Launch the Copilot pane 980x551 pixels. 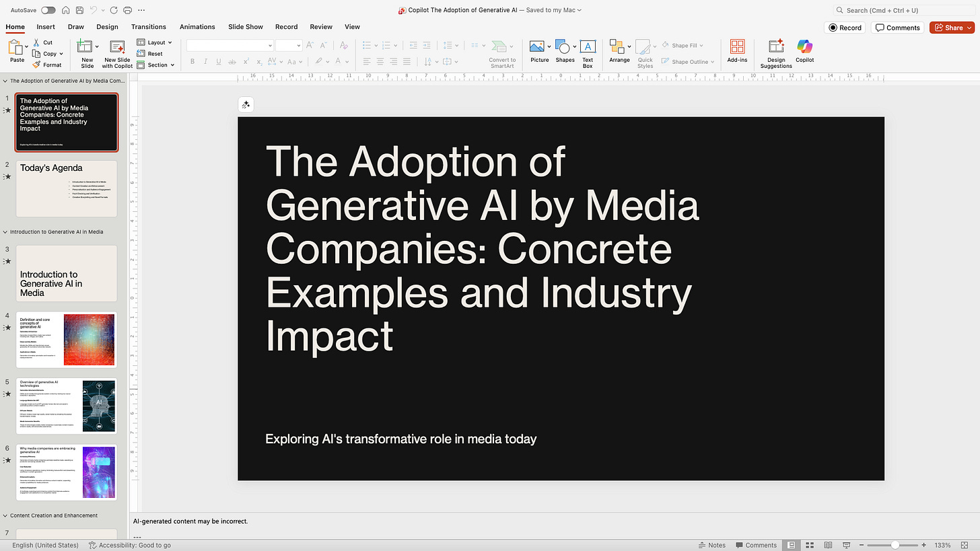(x=805, y=51)
